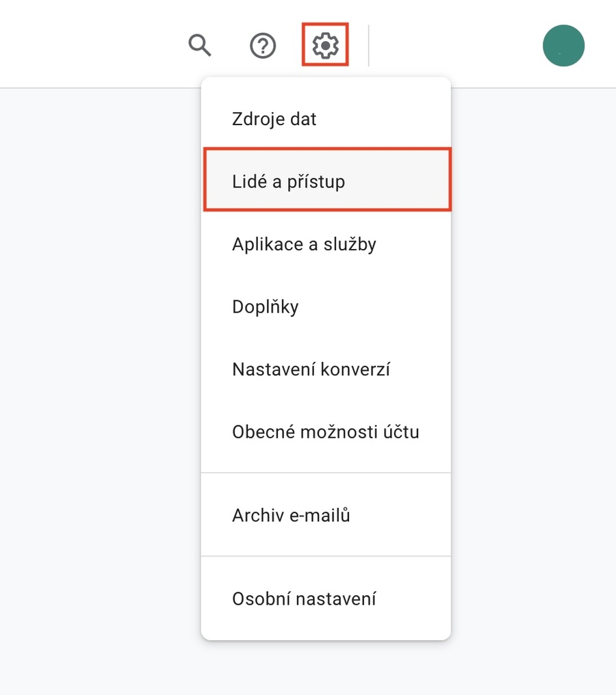Open "Lidé a přístup" menu item
The image size is (616, 695).
click(x=288, y=182)
